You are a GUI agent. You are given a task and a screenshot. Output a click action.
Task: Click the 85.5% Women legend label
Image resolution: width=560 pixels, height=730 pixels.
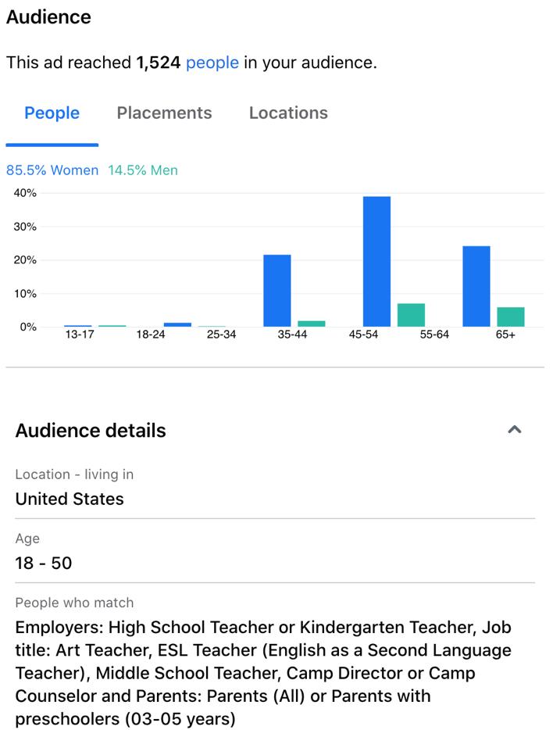pos(52,170)
